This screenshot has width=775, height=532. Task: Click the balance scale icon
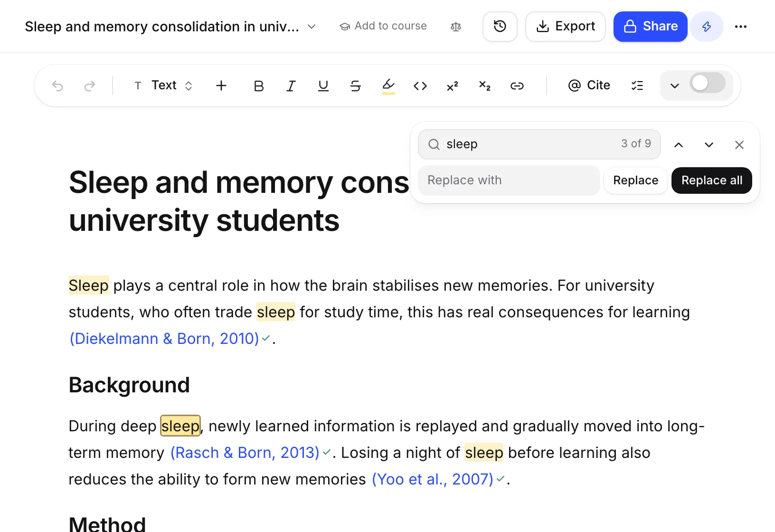pos(456,27)
